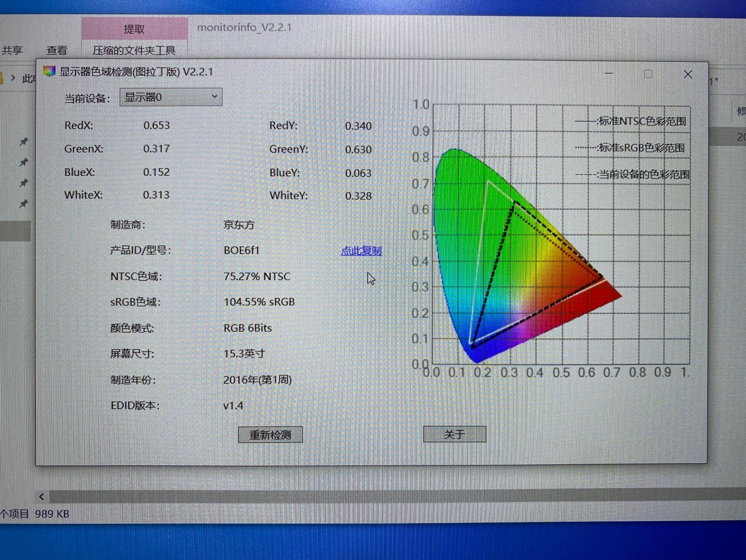Click the second pin icon from top

pos(24,163)
